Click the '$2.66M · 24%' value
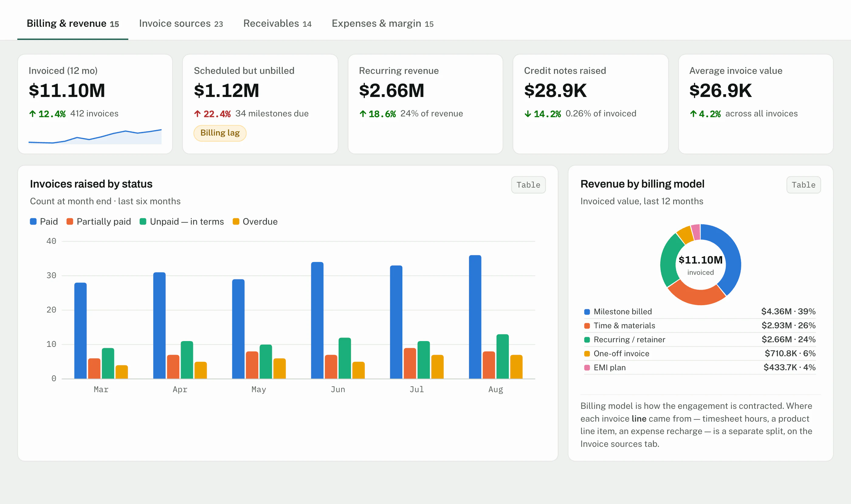This screenshot has height=504, width=851. [x=788, y=339]
